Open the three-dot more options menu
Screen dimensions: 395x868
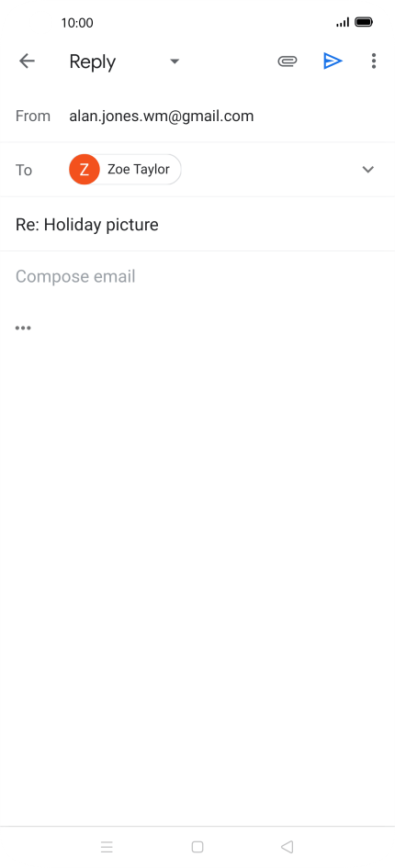374,61
